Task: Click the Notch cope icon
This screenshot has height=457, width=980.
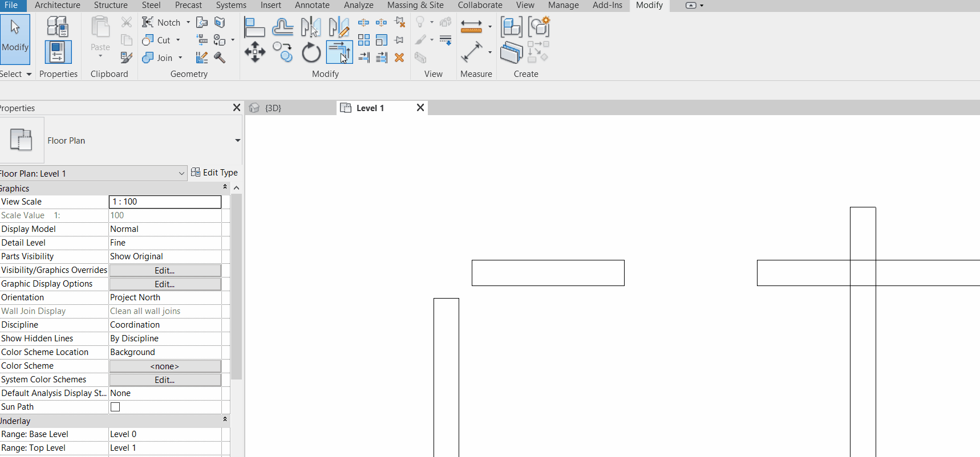Action: pyautogui.click(x=148, y=22)
